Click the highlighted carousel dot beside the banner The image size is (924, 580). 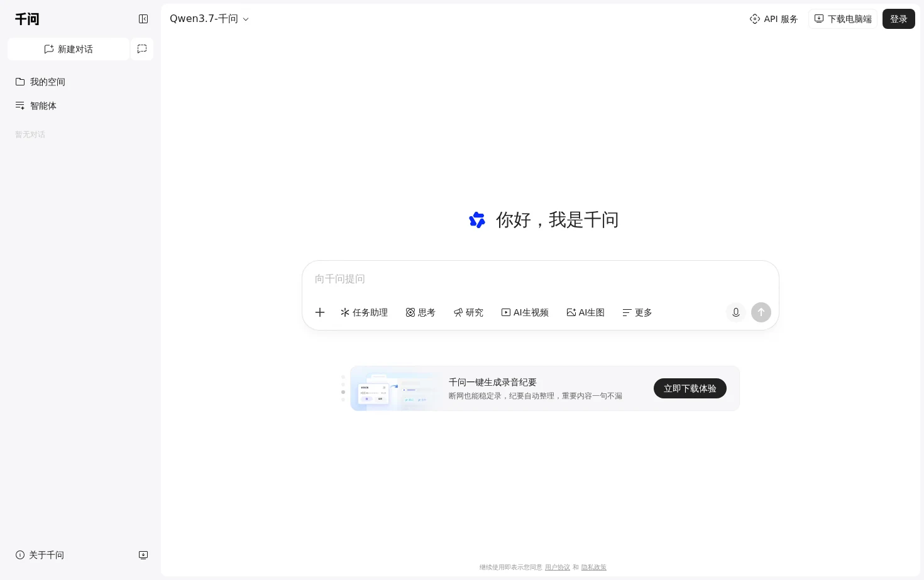[343, 392]
